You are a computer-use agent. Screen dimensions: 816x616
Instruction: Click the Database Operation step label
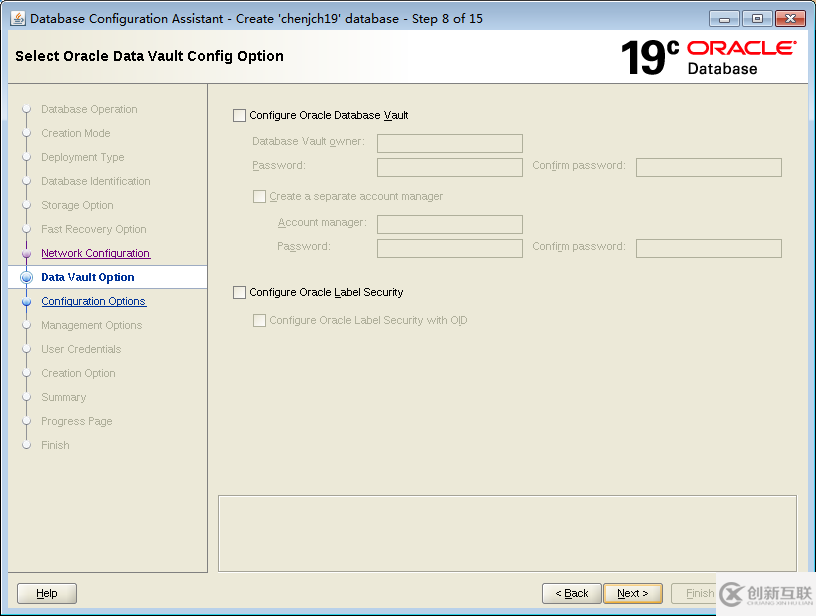[90, 109]
